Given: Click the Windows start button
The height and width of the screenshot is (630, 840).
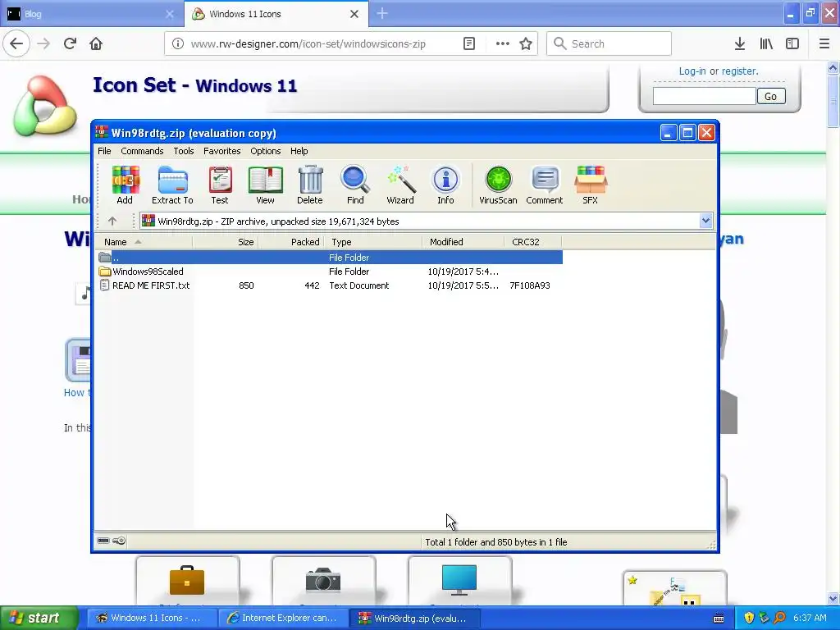Looking at the screenshot, I should pyautogui.click(x=39, y=618).
